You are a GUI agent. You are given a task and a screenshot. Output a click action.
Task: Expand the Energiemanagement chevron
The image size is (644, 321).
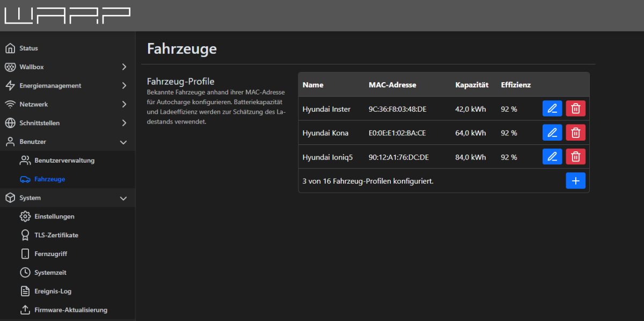click(x=124, y=85)
